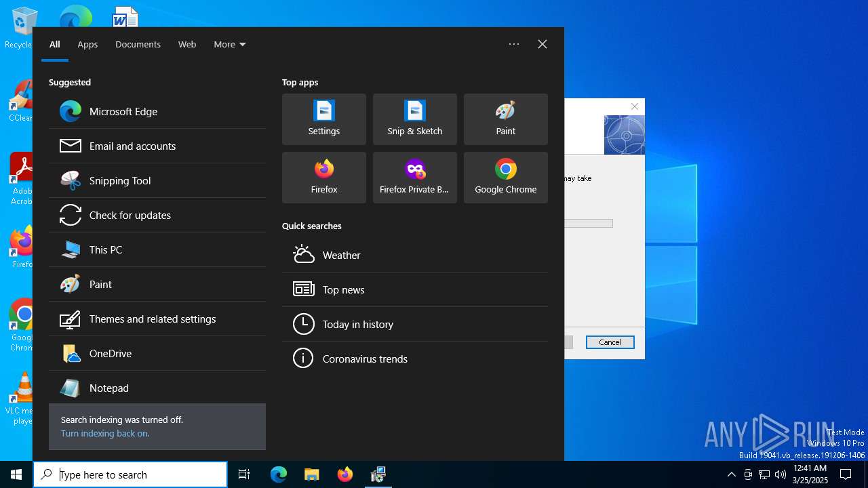Image resolution: width=868 pixels, height=488 pixels.
Task: Focus the Type here to search box
Action: click(x=130, y=474)
